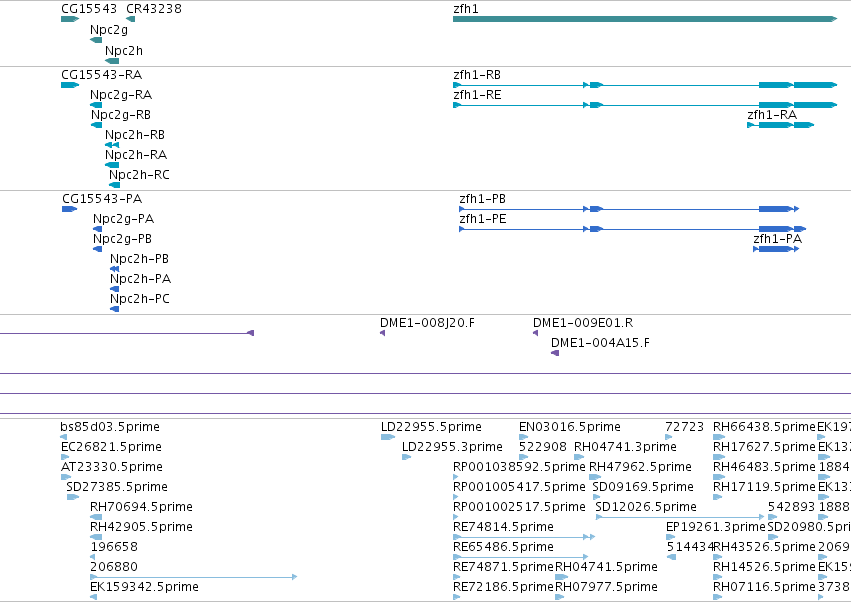Select the RP001005417.5prime EST
The width and height of the screenshot is (851, 602).
(x=456, y=497)
